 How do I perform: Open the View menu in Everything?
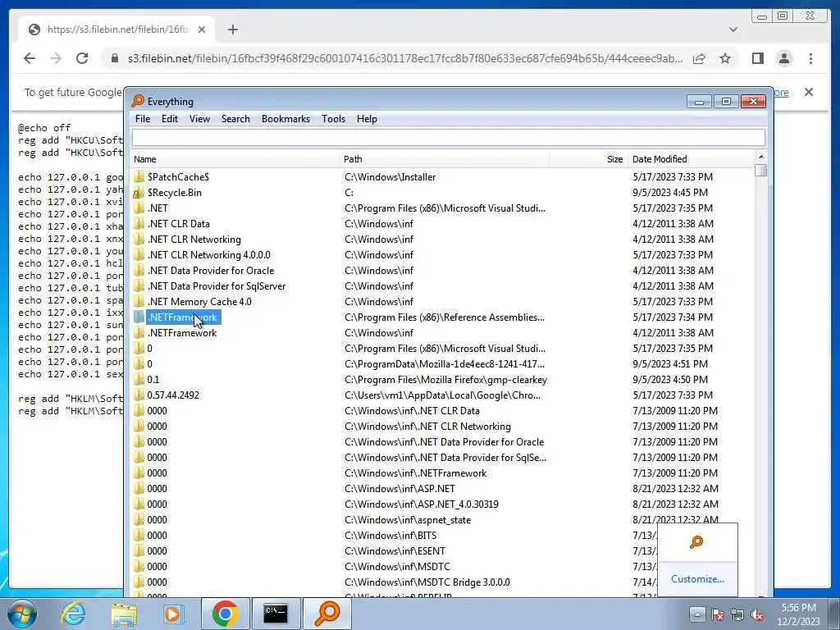199,119
